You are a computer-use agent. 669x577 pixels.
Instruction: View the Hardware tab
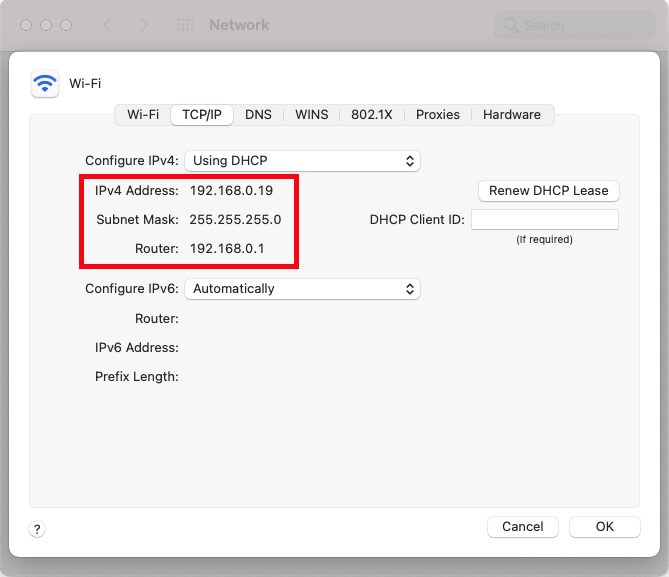[511, 115]
